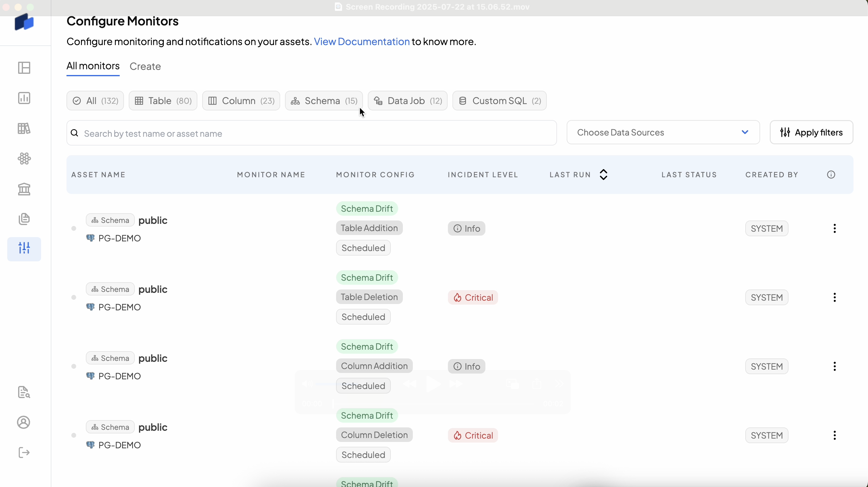Click the info icon in table header
The image size is (868, 487).
pyautogui.click(x=831, y=175)
